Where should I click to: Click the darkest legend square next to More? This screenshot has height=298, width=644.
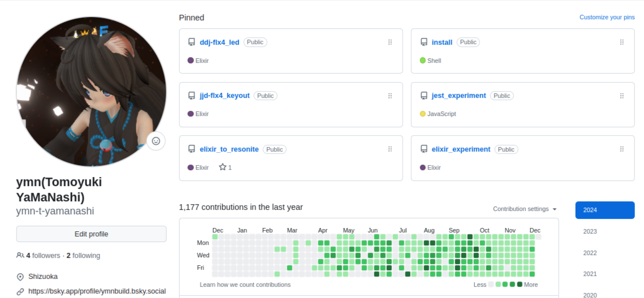tap(520, 284)
